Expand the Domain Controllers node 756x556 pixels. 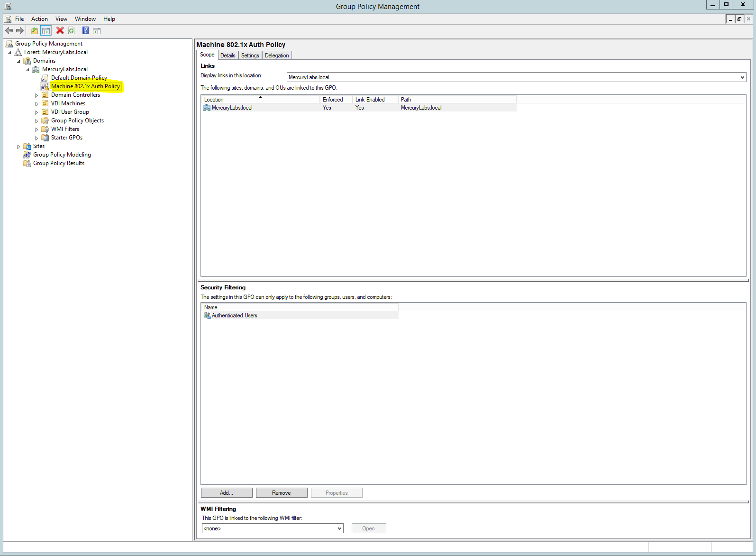[x=36, y=95]
